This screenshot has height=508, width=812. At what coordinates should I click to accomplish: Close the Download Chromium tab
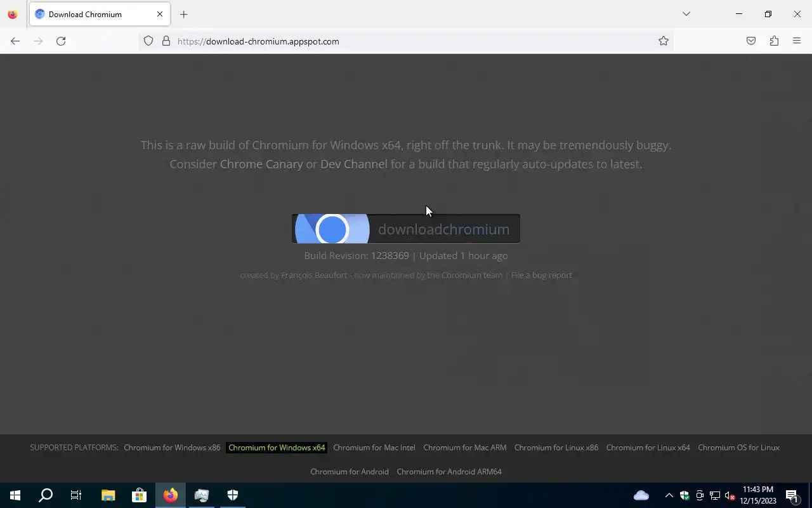[x=160, y=14]
